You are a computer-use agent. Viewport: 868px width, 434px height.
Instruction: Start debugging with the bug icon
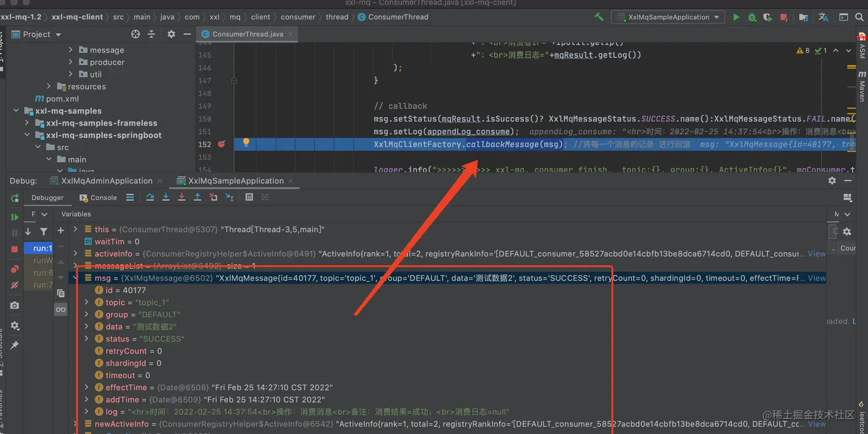pyautogui.click(x=752, y=17)
